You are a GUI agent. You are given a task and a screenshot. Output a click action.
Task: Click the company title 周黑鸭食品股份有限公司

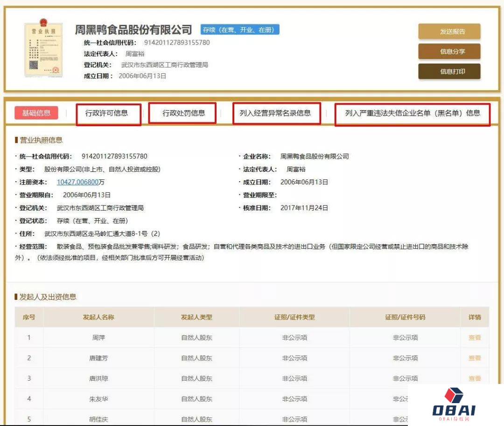(133, 29)
